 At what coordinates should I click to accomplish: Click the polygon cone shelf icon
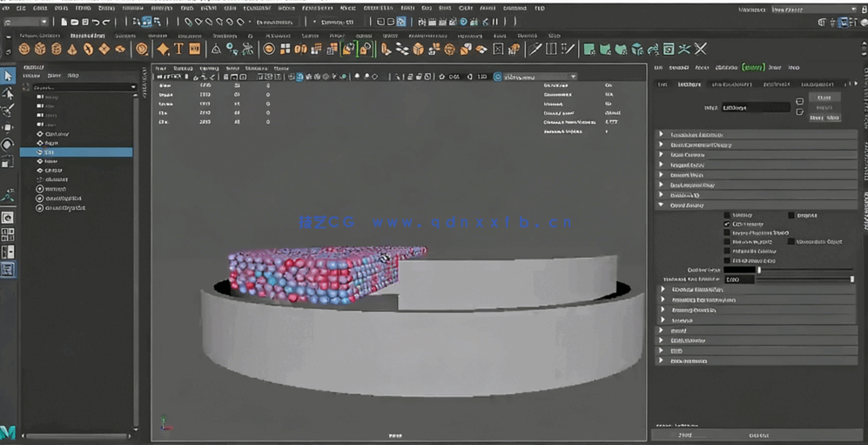73,50
